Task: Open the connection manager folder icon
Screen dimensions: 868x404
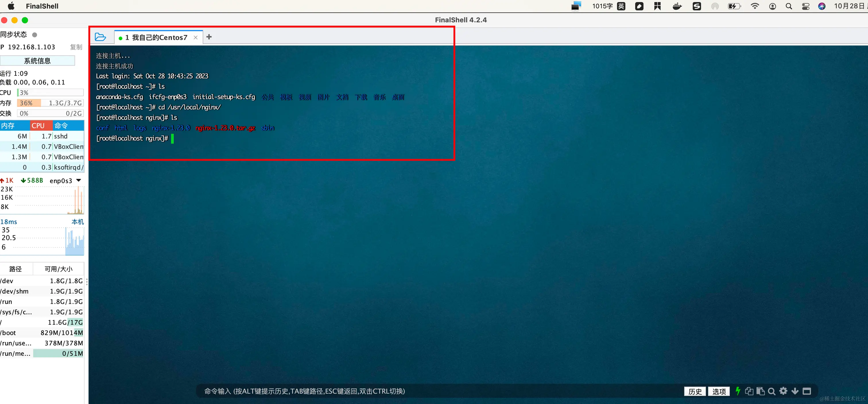Action: [x=100, y=37]
